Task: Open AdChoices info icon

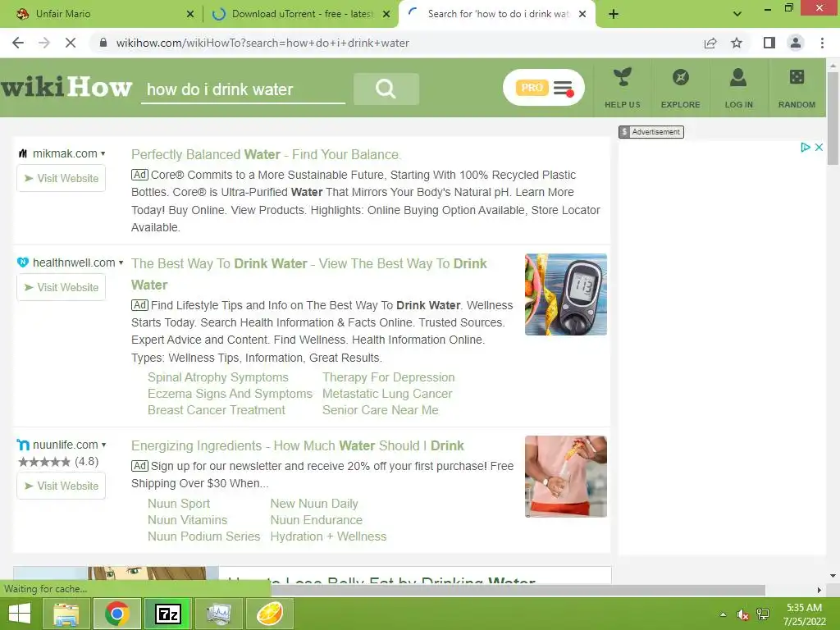Action: [x=806, y=148]
